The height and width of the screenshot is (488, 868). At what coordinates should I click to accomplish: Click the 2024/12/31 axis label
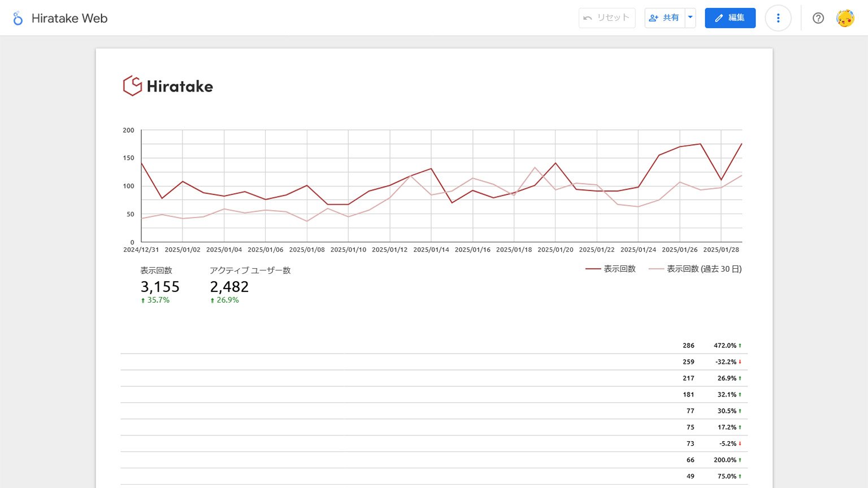point(141,250)
